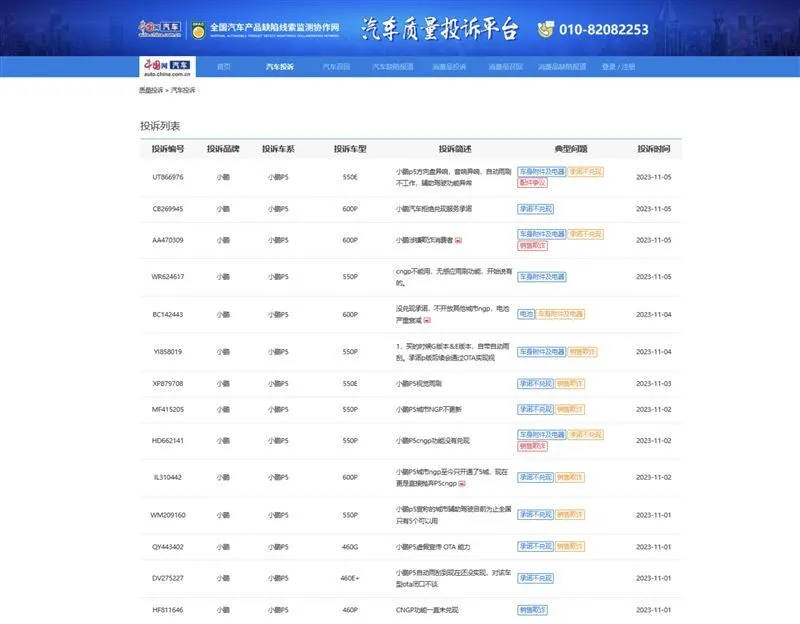This screenshot has height=624, width=800.
Task: Click complaint number DV275227
Action: tap(168, 578)
